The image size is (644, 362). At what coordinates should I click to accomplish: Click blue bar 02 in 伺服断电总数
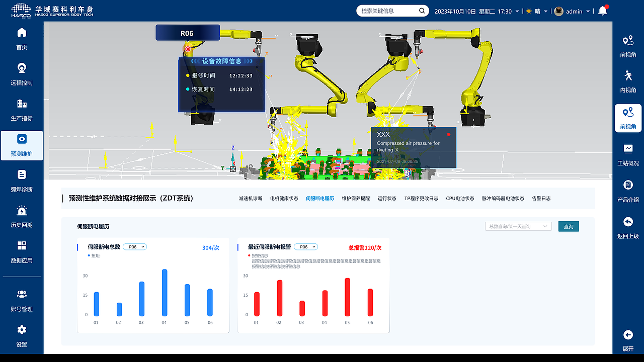click(119, 309)
